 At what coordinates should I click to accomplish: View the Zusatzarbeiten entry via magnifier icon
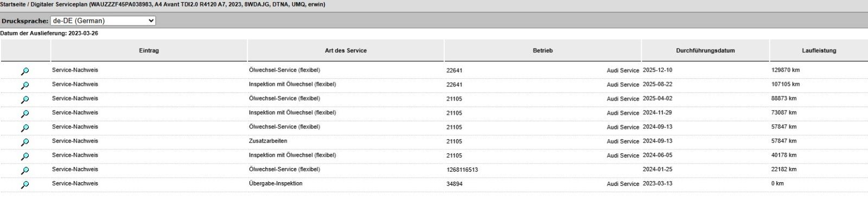tap(25, 142)
